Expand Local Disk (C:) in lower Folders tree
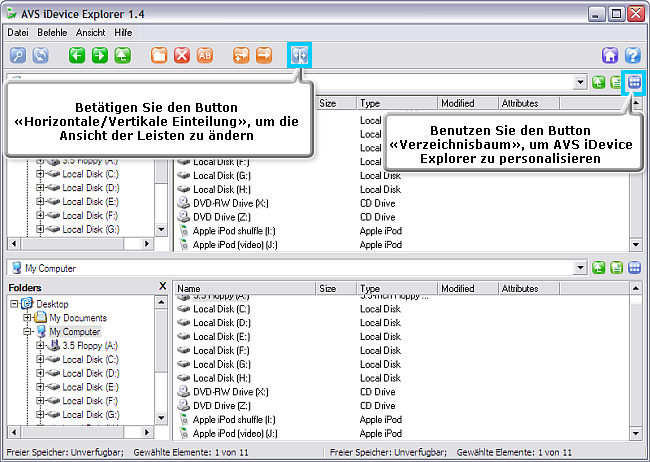This screenshot has height=462, width=650. click(40, 359)
